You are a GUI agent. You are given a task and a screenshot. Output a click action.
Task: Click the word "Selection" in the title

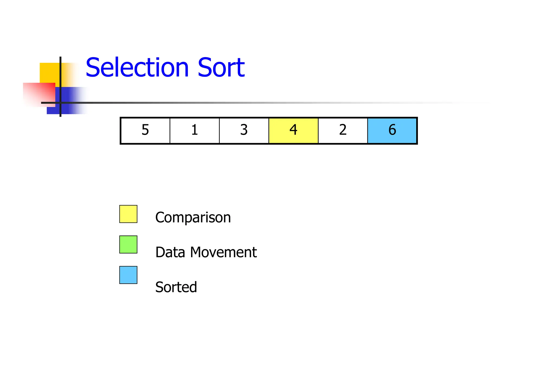coord(137,68)
